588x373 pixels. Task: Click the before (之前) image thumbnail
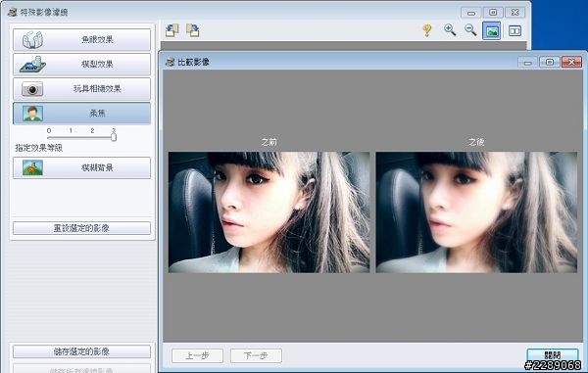269,212
